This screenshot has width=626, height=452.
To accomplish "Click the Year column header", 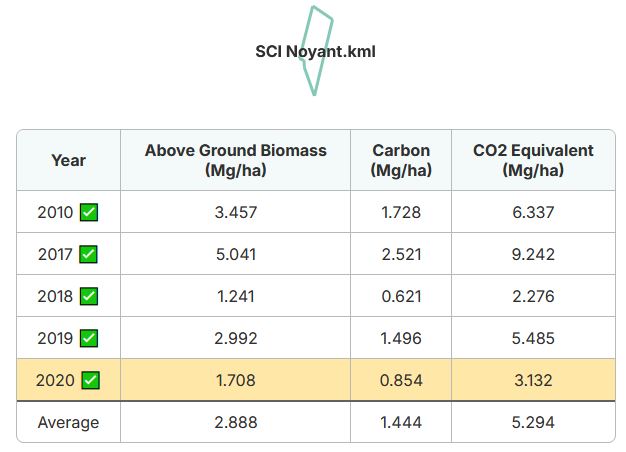I will click(69, 160).
